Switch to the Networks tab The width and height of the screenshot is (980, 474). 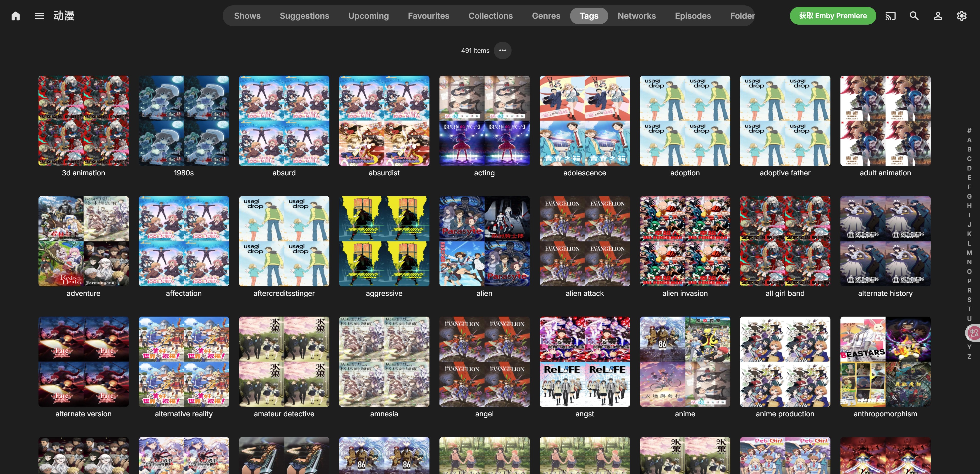tap(636, 16)
